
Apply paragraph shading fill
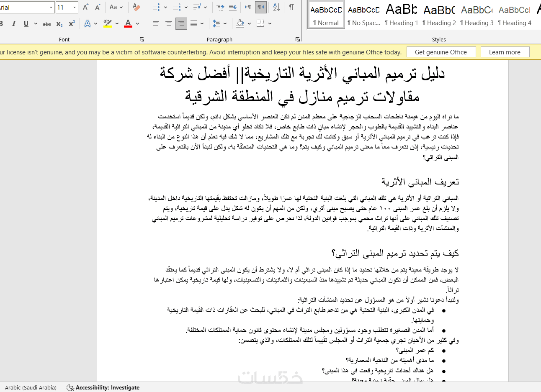point(240,24)
